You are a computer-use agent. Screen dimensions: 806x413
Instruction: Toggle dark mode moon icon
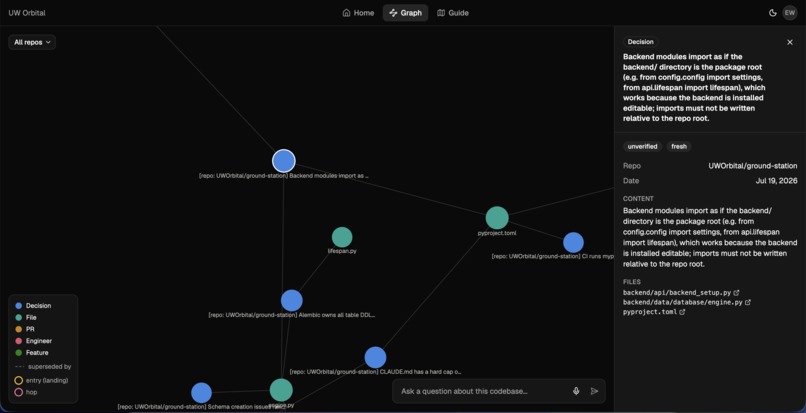pyautogui.click(x=773, y=13)
